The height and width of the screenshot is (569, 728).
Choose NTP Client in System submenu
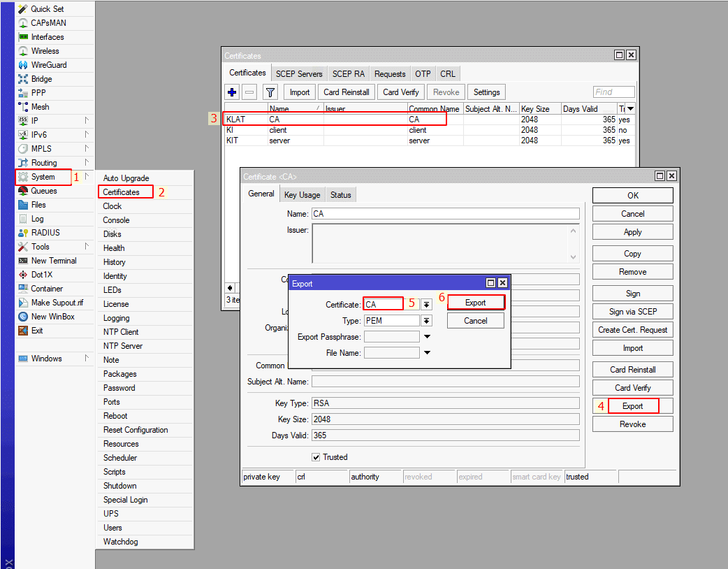click(121, 331)
